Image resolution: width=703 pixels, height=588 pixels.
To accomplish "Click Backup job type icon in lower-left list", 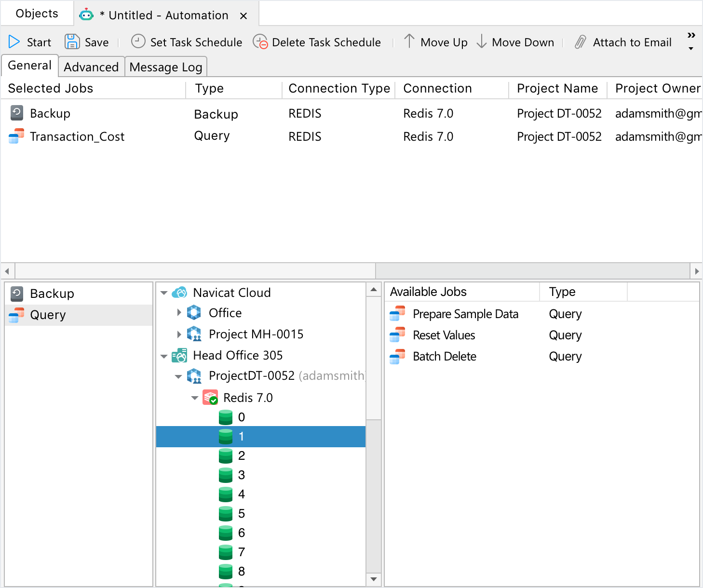I will (17, 293).
